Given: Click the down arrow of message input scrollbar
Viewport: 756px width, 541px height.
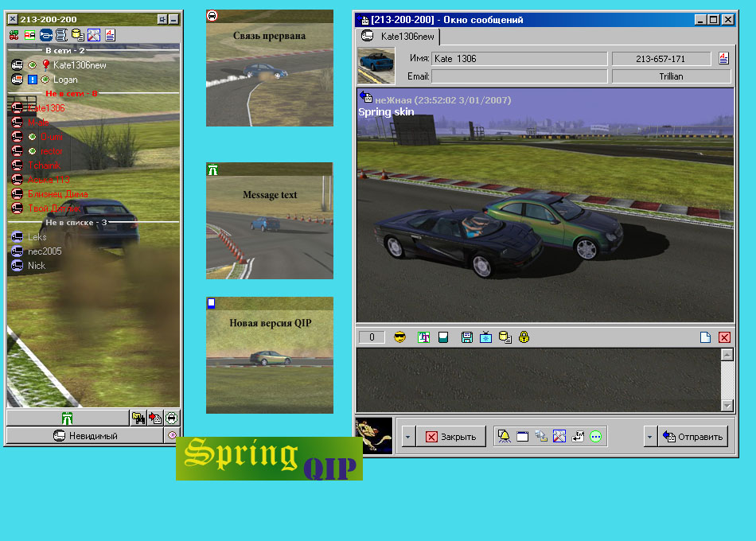Looking at the screenshot, I should click(x=727, y=405).
